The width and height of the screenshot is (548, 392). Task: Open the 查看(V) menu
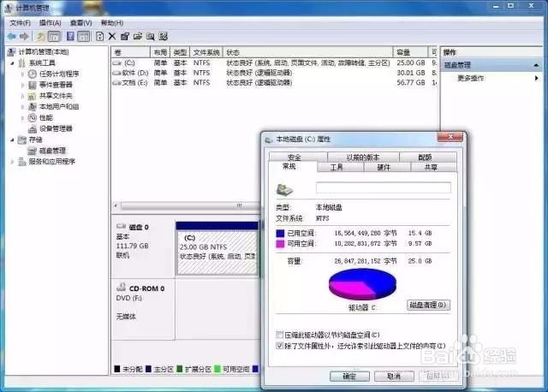pos(80,23)
